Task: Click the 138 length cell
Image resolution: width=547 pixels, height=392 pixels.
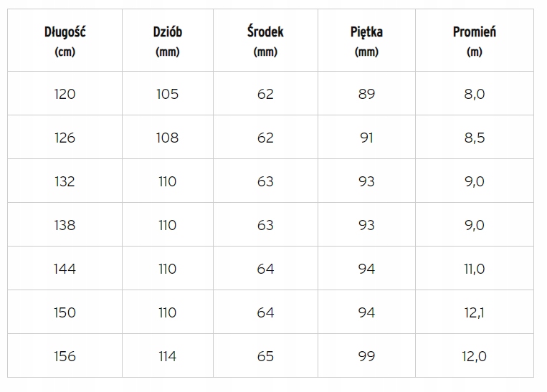Action: [x=65, y=225]
